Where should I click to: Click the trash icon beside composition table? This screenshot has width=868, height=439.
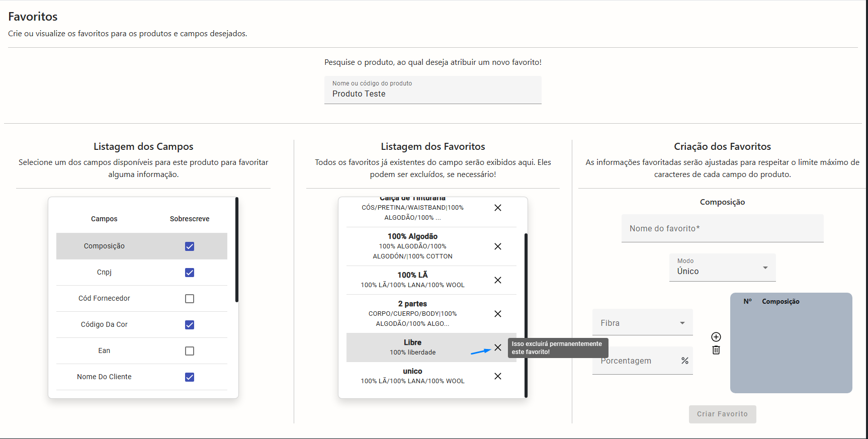(x=716, y=350)
